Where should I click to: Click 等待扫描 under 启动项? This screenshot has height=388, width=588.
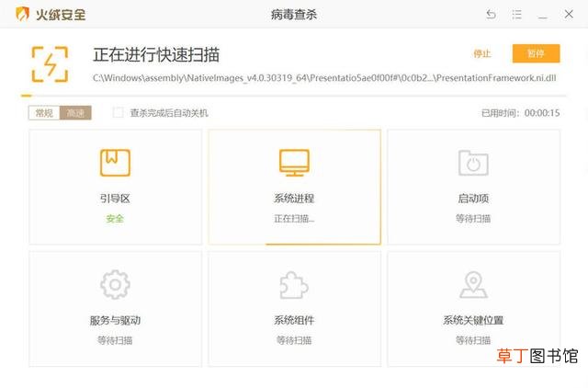pyautogui.click(x=473, y=219)
